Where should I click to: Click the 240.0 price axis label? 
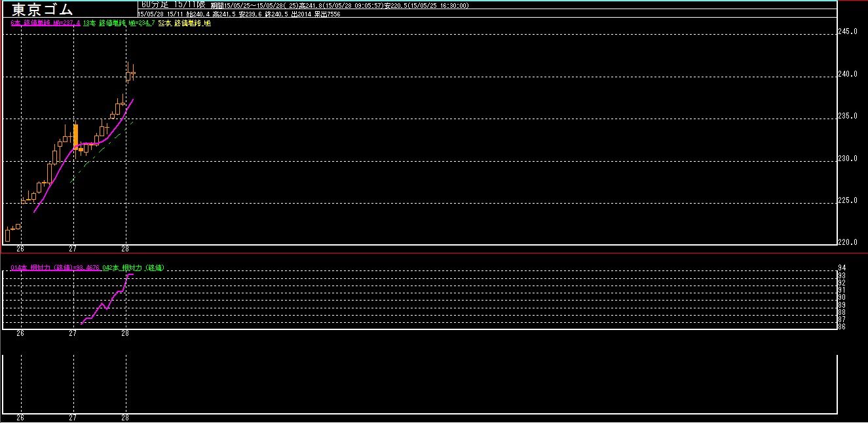(x=848, y=74)
